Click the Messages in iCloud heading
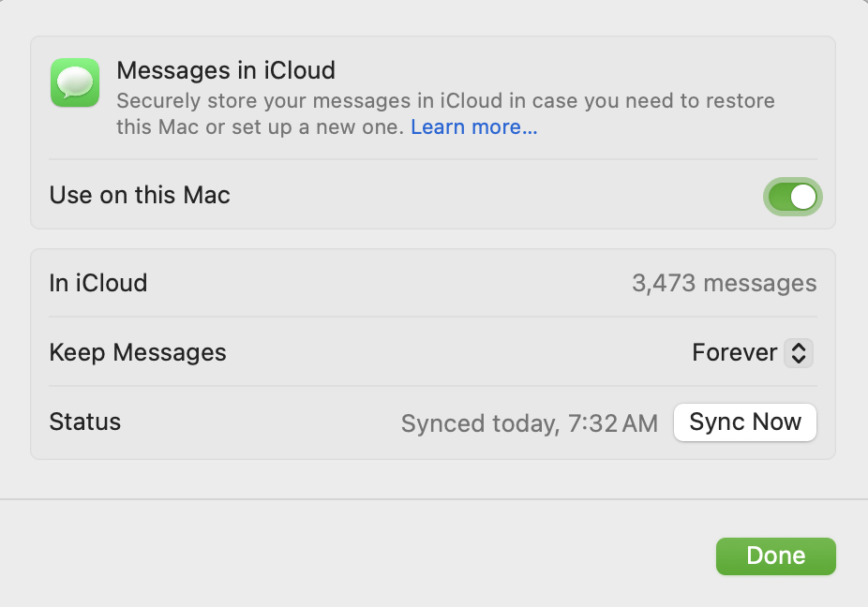868x607 pixels. click(225, 70)
